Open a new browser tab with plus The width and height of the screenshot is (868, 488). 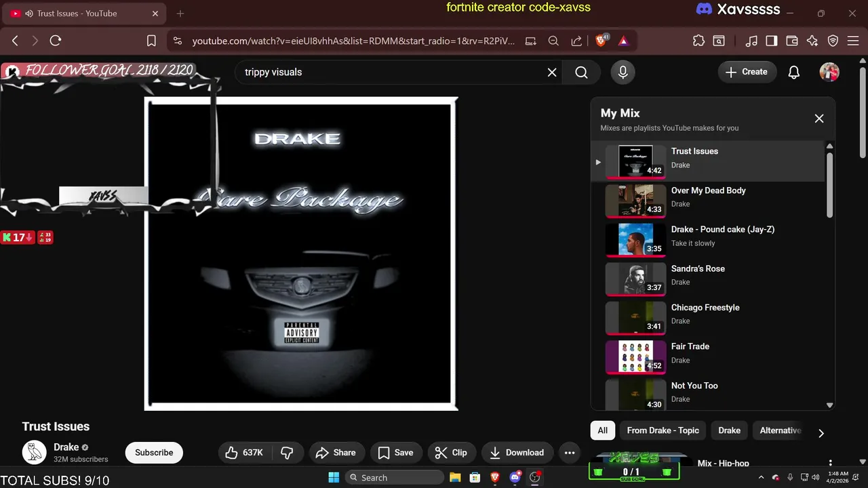[x=180, y=14]
